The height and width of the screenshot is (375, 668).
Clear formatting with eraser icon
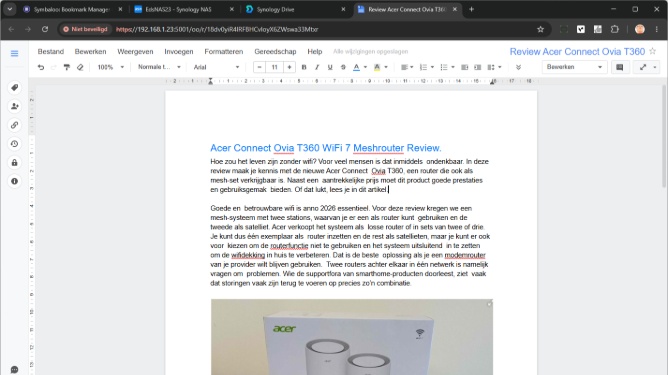click(x=80, y=67)
